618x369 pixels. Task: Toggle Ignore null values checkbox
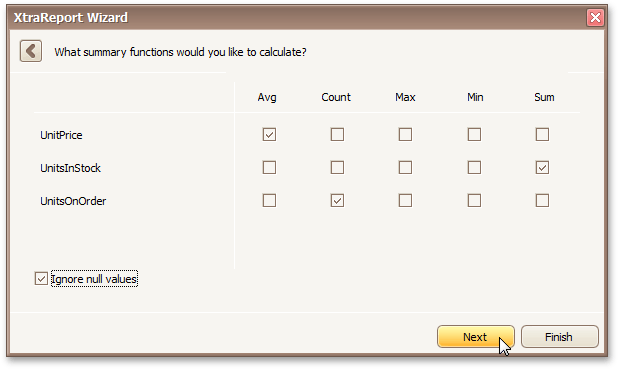(41, 279)
